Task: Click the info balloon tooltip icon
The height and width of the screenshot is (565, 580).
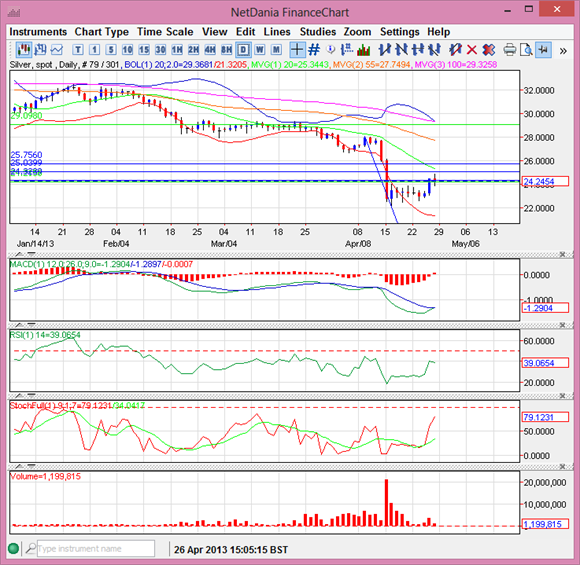Action: pos(331,50)
